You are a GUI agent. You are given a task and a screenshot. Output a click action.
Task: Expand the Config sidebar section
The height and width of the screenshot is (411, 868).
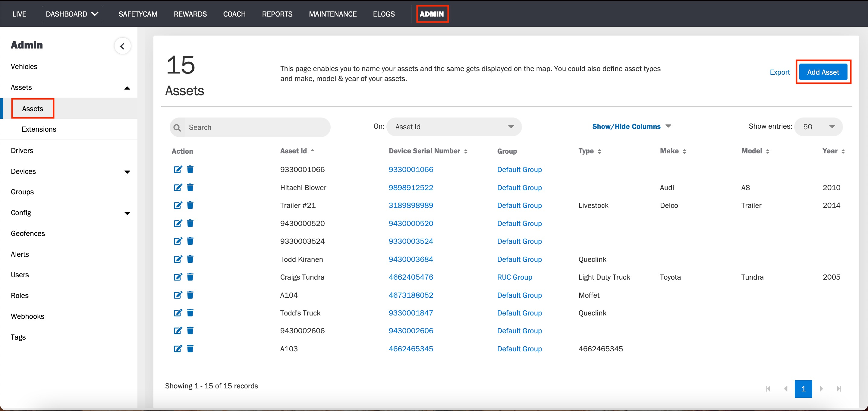(127, 213)
